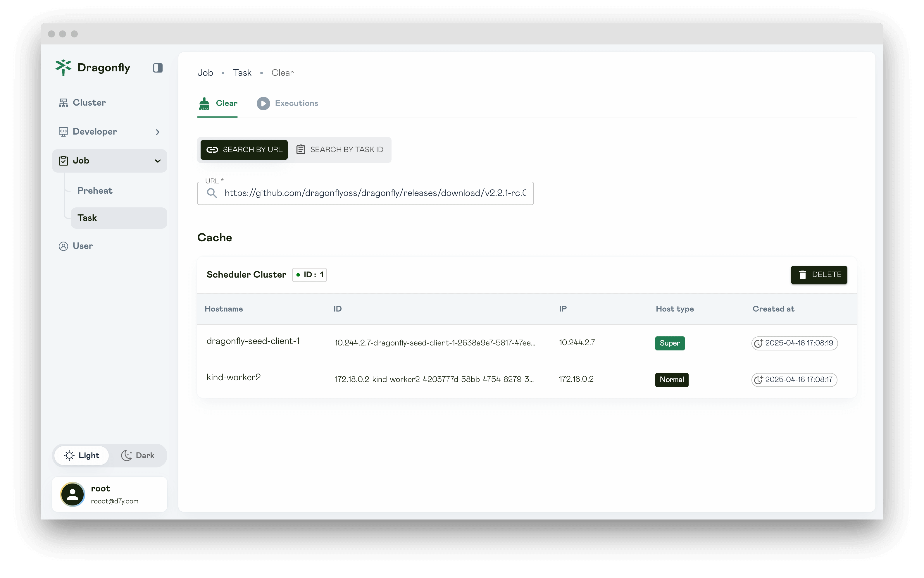This screenshot has height=578, width=924.
Task: Click the play icon beside Executions
Action: (x=263, y=103)
